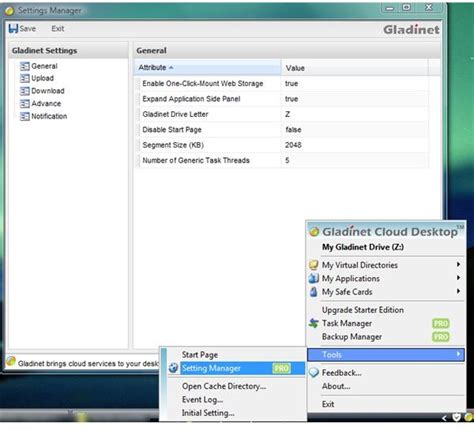Select the Disable Start Page attribute
474x431 pixels.
172,130
